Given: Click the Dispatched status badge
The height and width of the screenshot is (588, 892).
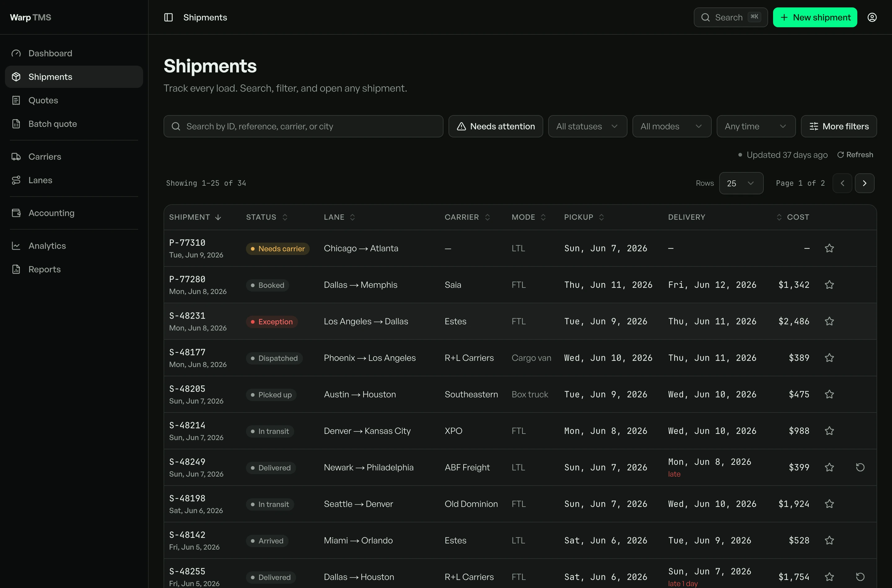Looking at the screenshot, I should click(x=274, y=358).
